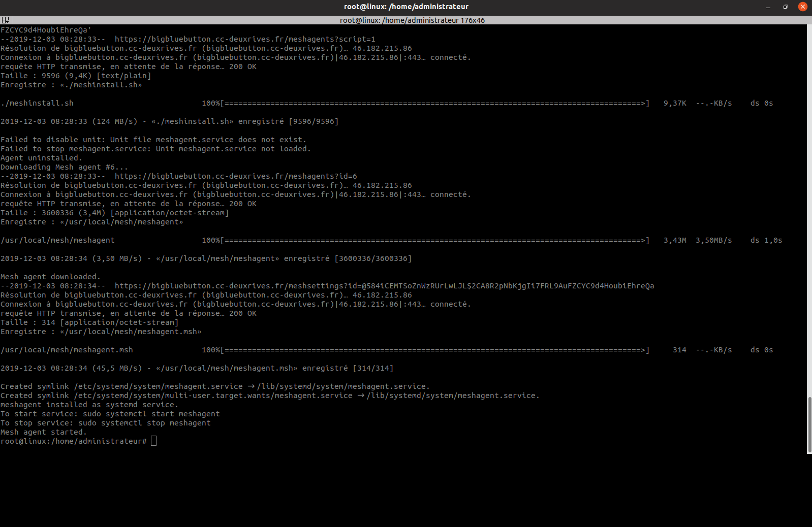Image resolution: width=812 pixels, height=527 pixels.
Task: Click the terminal title 'root@linux: /home/administrateur 176x46'
Action: point(412,20)
